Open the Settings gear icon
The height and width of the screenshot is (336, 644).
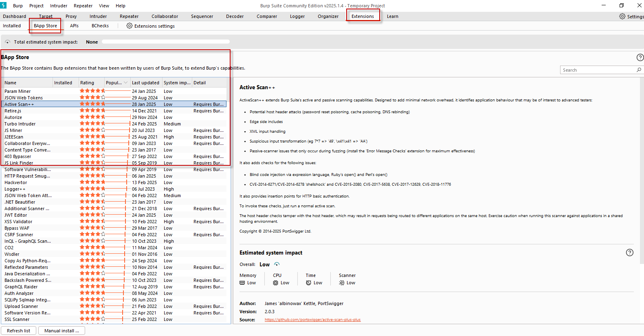[x=622, y=16]
